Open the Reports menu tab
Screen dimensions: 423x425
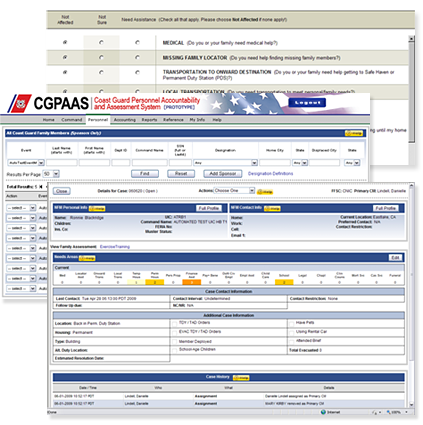tap(149, 120)
